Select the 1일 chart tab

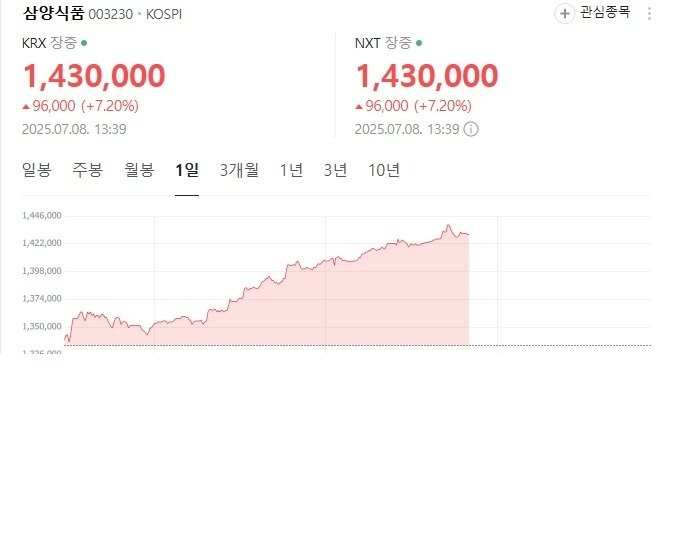point(187,170)
